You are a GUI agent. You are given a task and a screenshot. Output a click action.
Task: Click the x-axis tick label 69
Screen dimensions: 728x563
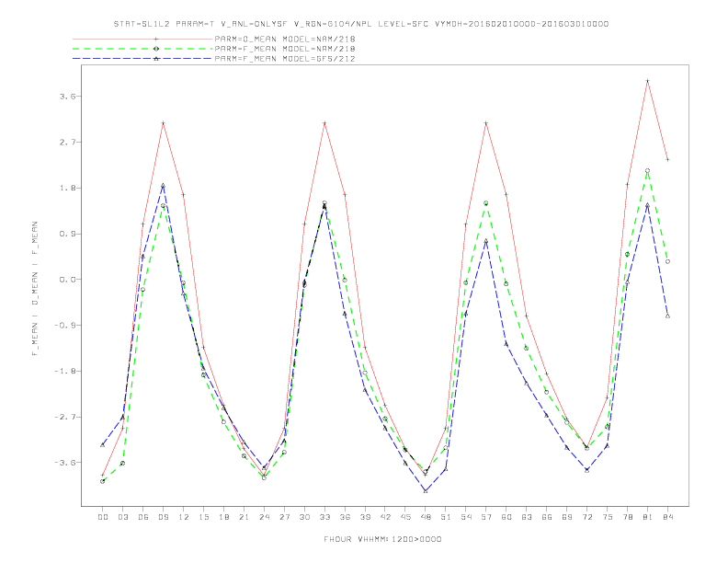(x=567, y=517)
